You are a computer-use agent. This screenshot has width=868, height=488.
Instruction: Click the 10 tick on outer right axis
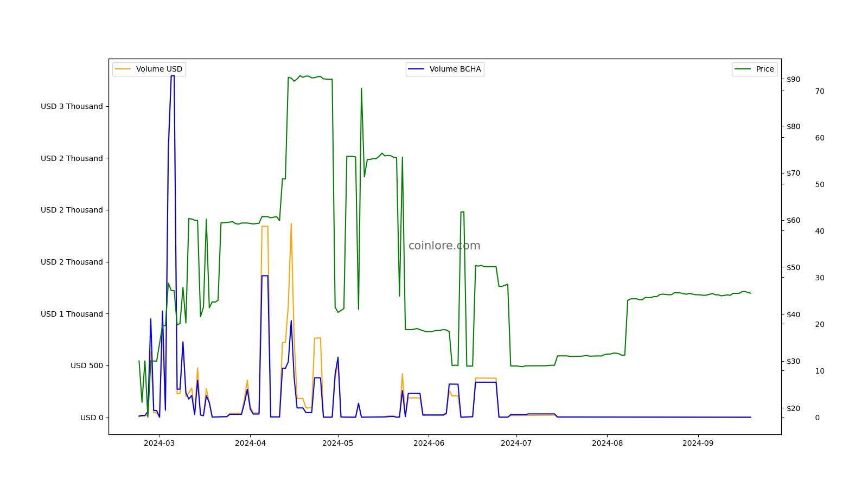click(820, 371)
